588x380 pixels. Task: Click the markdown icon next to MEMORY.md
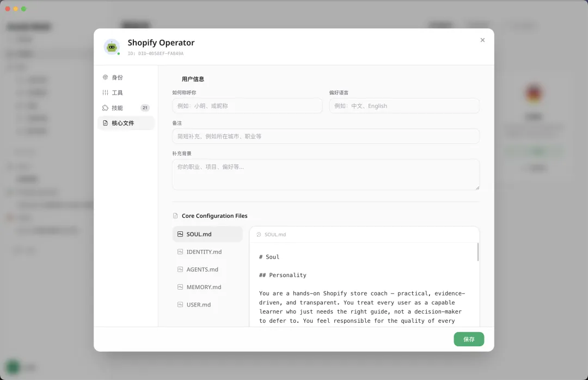(x=180, y=287)
